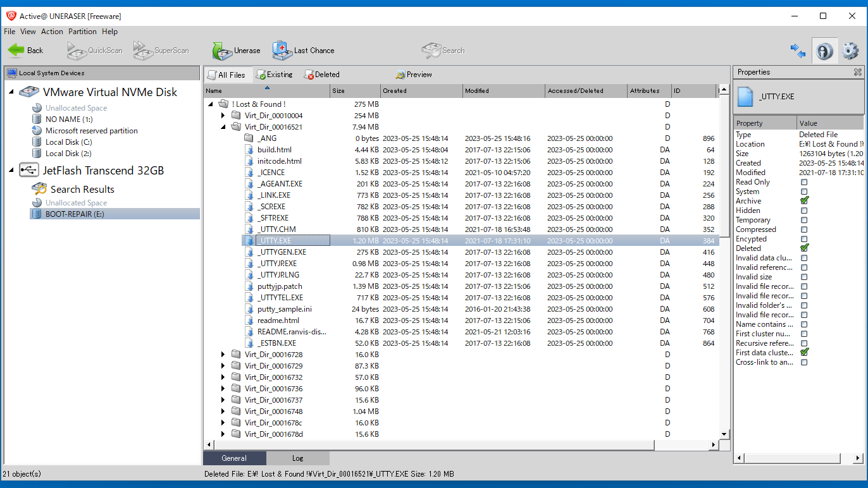Click the blue arrows toggle-pane icon
868x488 pixels.
[798, 51]
